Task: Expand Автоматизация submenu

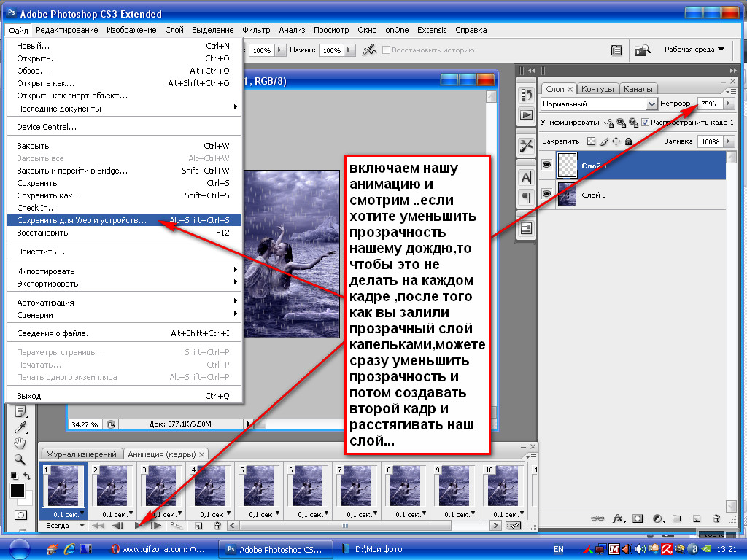Action: coord(124,303)
